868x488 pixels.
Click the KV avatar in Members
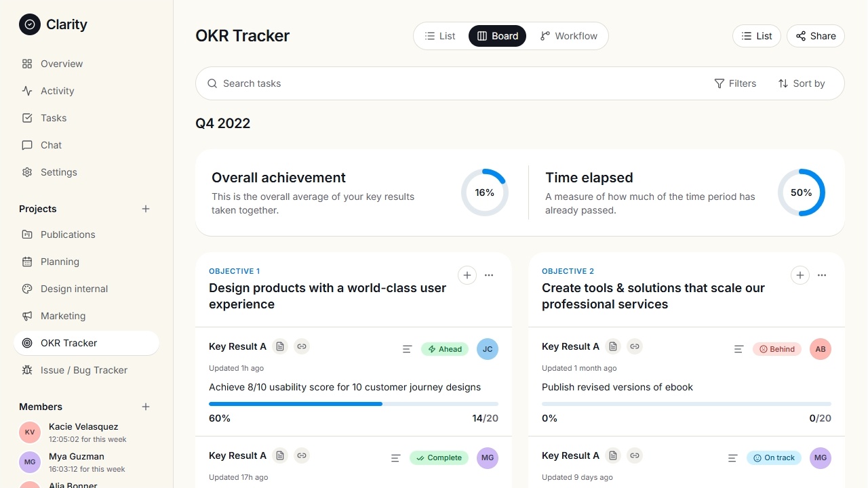click(x=30, y=432)
